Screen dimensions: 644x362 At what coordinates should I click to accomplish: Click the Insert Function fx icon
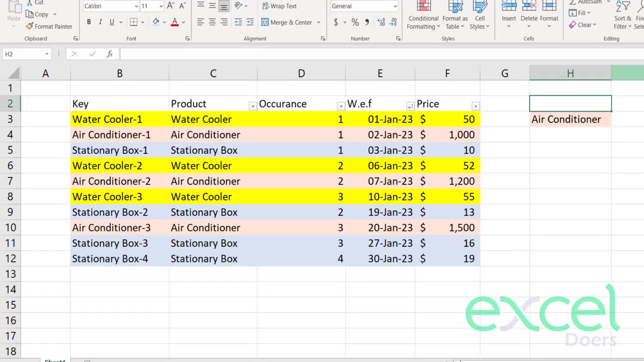point(110,54)
